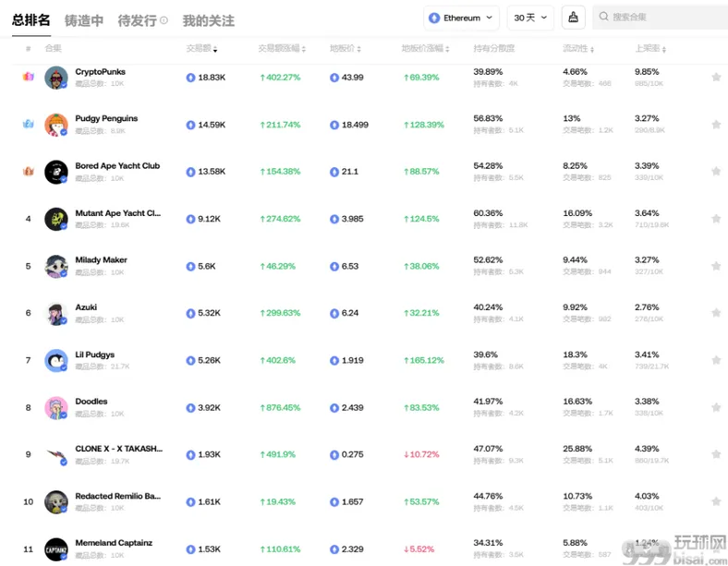Open the Memeland Captainz logo
Viewport: 728px width, 566px height.
56,549
